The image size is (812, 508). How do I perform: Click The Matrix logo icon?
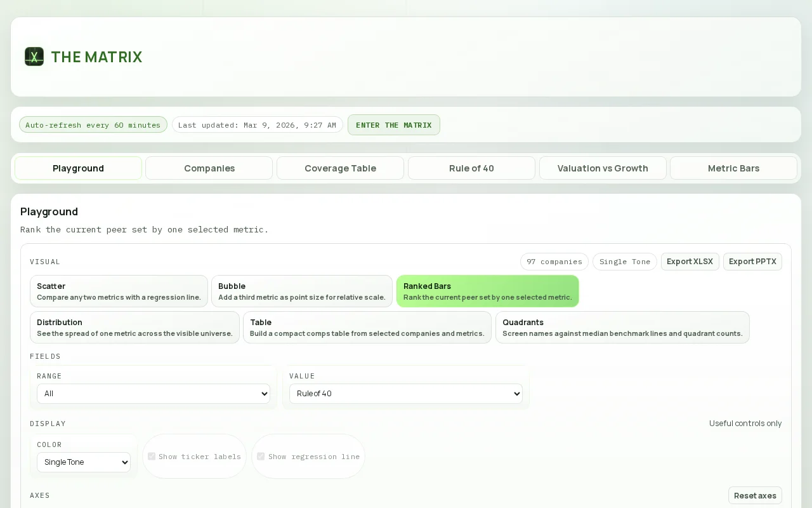coord(34,57)
